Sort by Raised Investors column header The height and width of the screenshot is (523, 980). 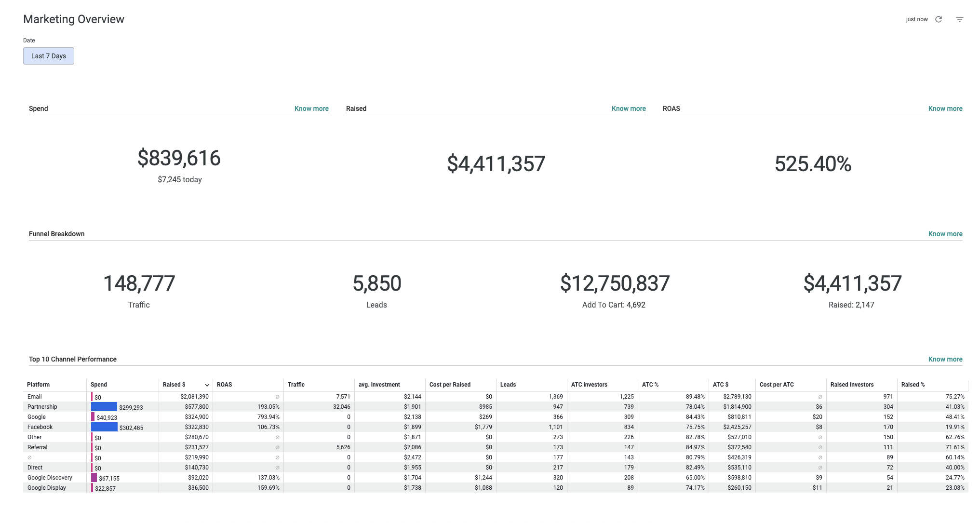click(852, 385)
